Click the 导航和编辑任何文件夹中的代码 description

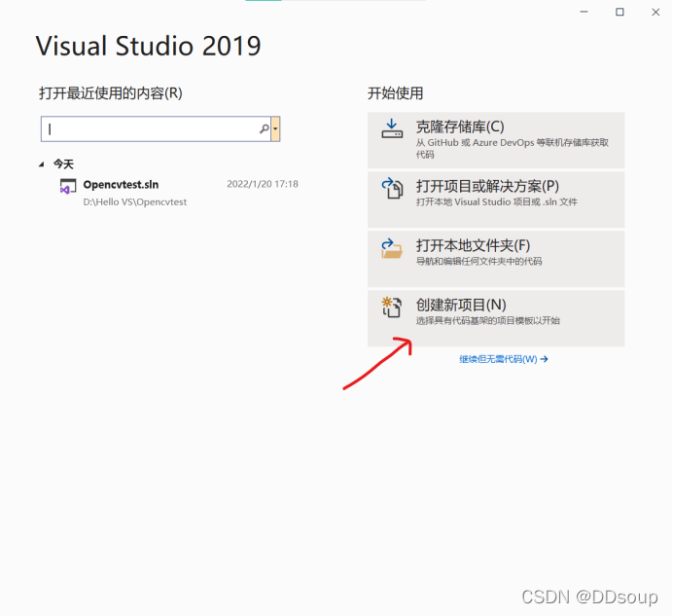(479, 261)
